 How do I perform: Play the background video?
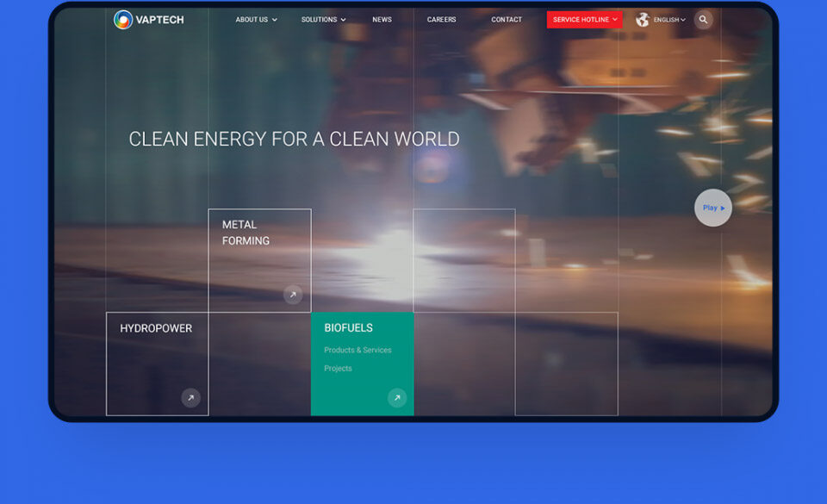tap(713, 208)
